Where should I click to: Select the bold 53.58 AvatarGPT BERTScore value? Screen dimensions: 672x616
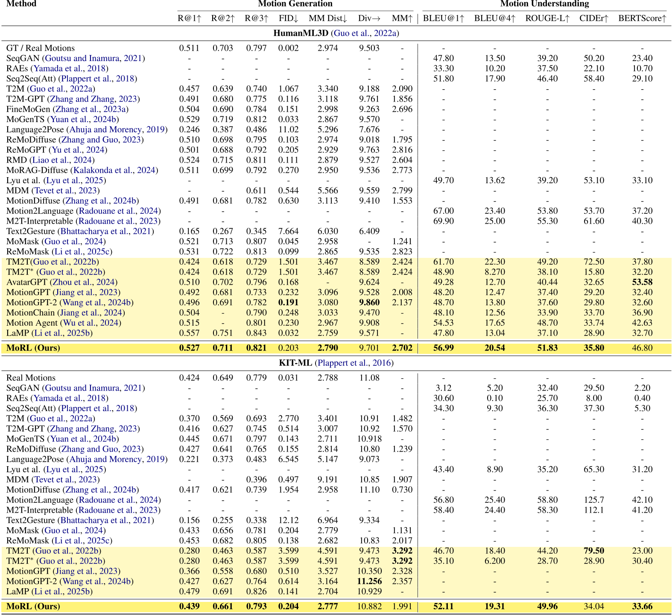[x=642, y=282]
